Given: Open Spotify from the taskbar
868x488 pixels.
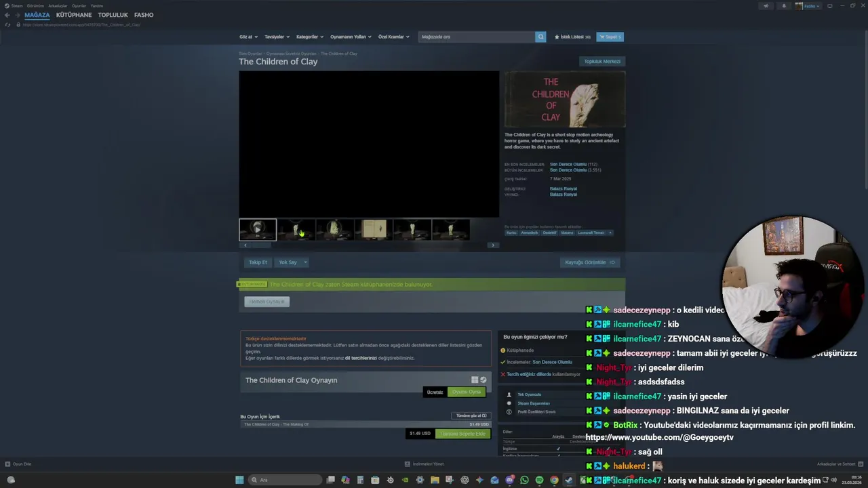Looking at the screenshot, I should [539, 480].
